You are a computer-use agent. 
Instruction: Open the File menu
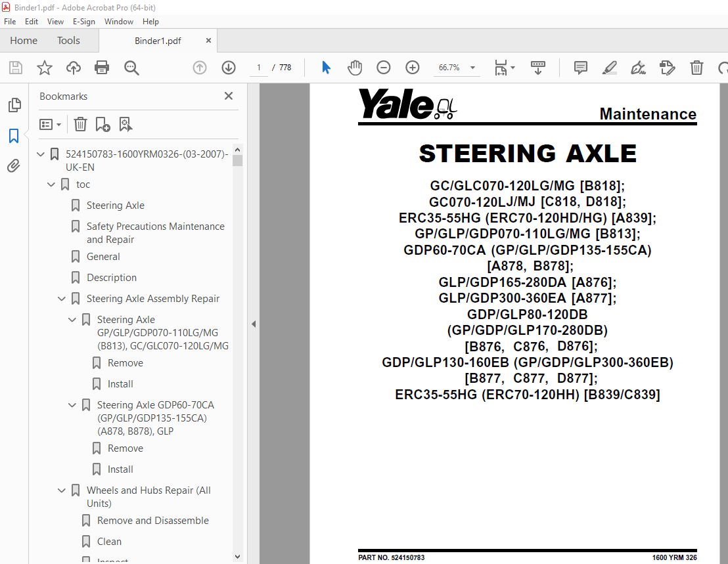(10, 21)
